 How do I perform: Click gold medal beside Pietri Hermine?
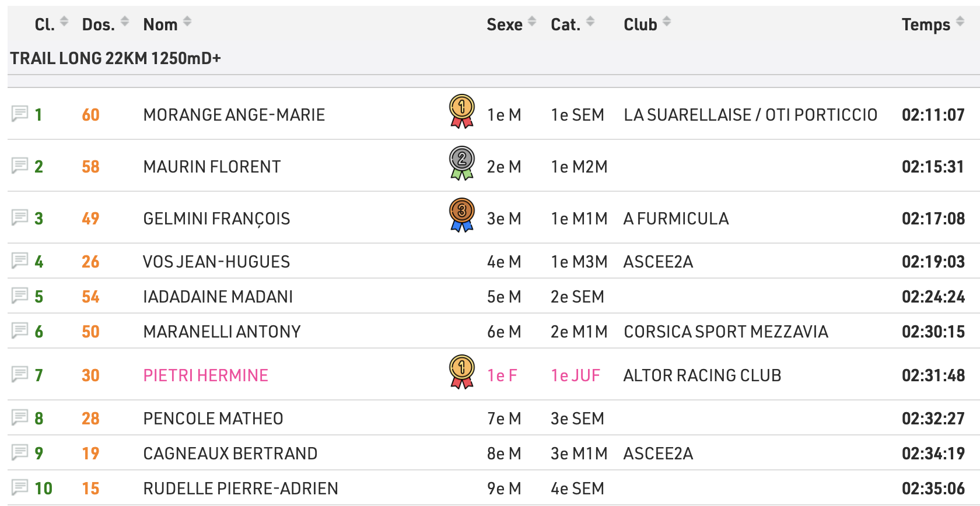(x=461, y=371)
